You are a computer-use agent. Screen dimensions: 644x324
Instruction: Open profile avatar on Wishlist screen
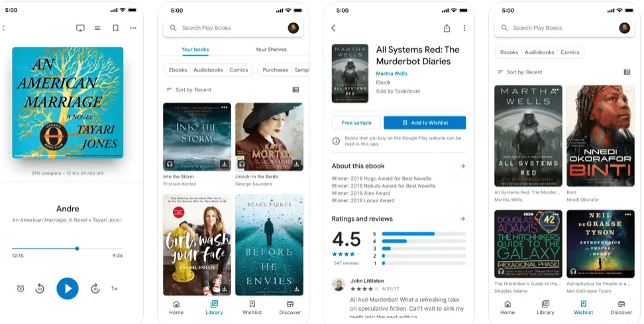tap(624, 28)
